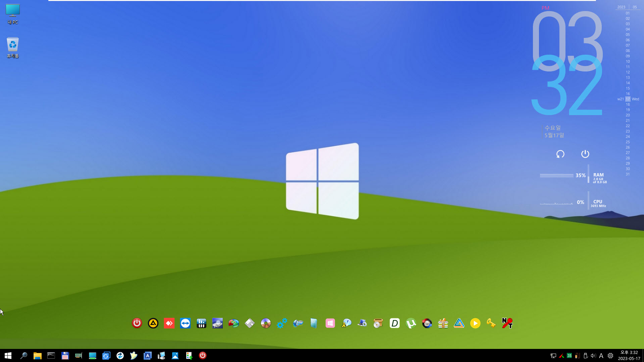Click the 수요일 day label on the widget
This screenshot has height=362, width=644.
tap(552, 128)
